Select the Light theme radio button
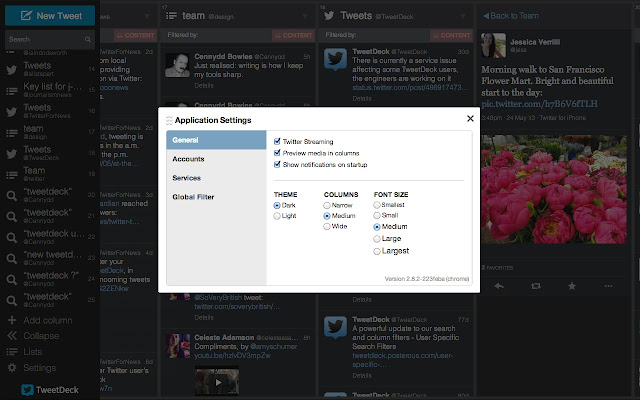The image size is (640, 400). tap(277, 216)
